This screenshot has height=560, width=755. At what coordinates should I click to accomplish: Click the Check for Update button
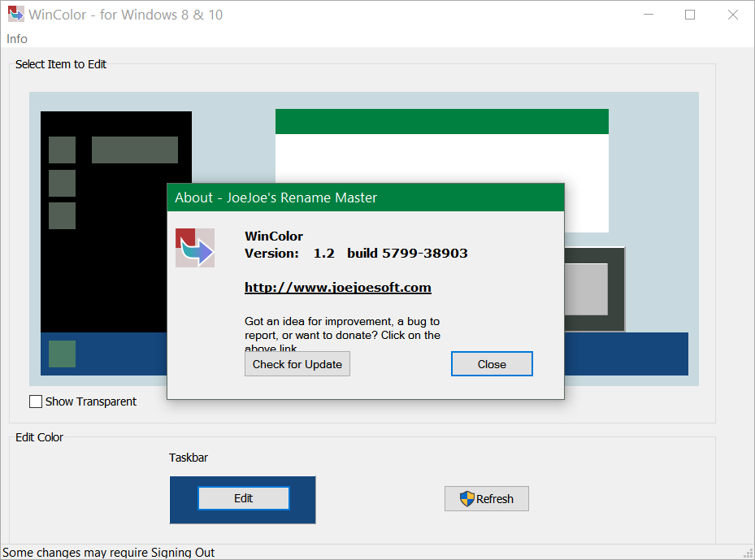(x=297, y=364)
